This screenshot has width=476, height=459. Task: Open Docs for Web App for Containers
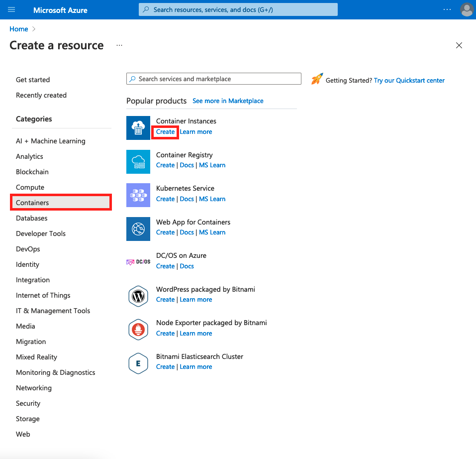(x=187, y=232)
